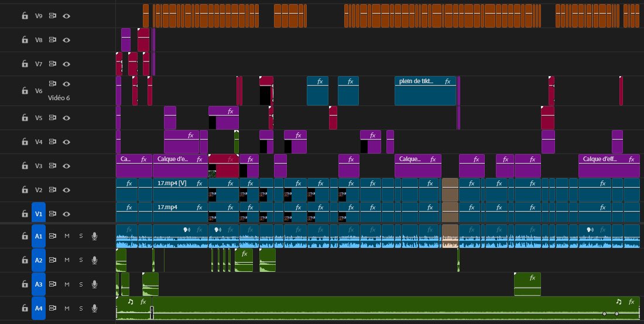The image size is (644, 324).
Task: Toggle sync lock on track A1
Action: 53,236
